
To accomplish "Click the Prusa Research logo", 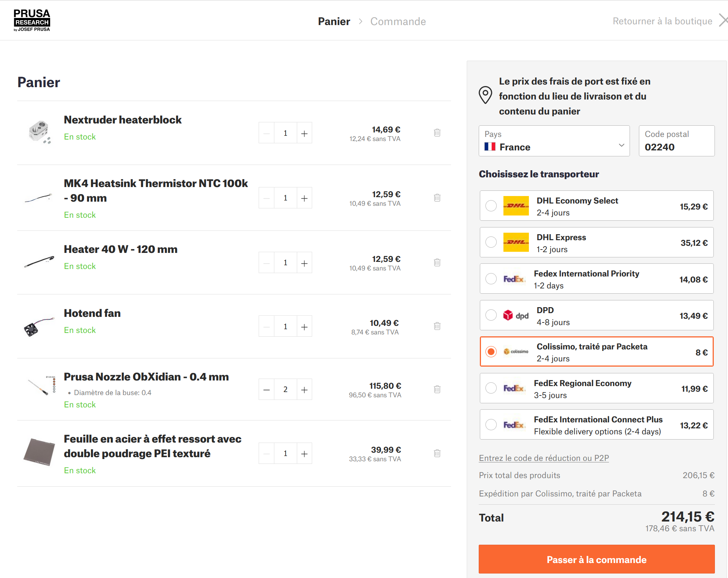I will pos(32,20).
